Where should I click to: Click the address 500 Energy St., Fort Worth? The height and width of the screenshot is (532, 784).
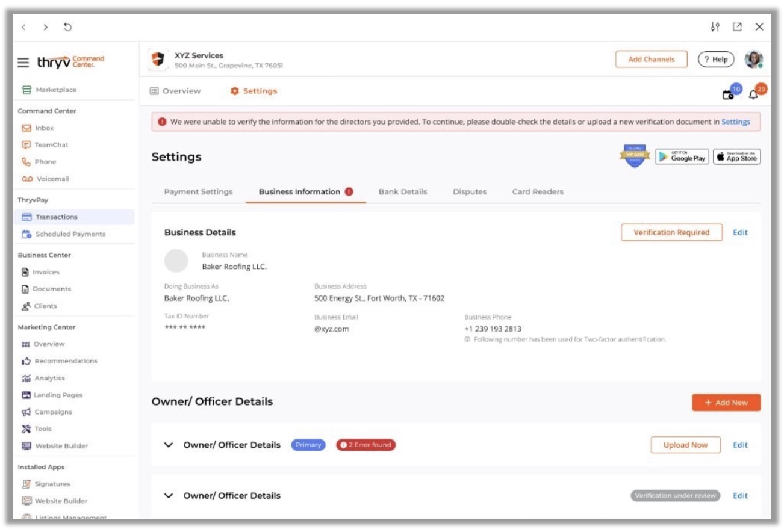point(379,298)
